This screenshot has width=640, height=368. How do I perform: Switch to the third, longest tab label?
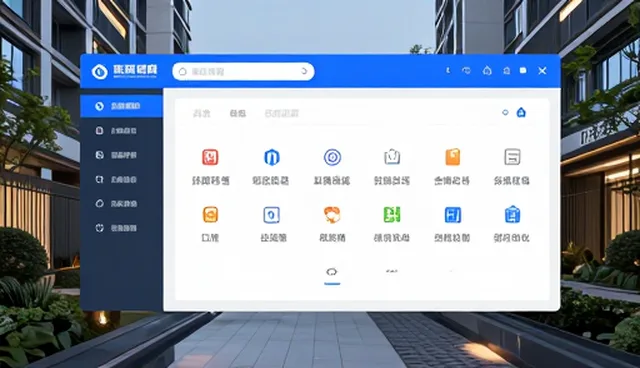pos(282,113)
